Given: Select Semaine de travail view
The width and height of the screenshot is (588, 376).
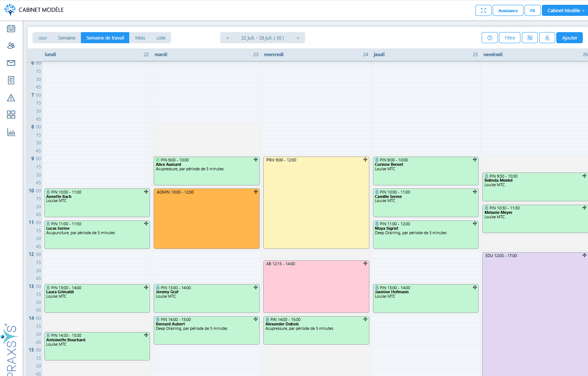Looking at the screenshot, I should point(105,38).
